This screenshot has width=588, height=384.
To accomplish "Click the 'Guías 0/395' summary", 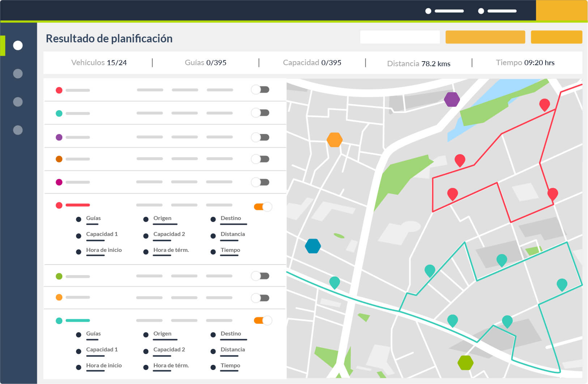I will 205,63.
